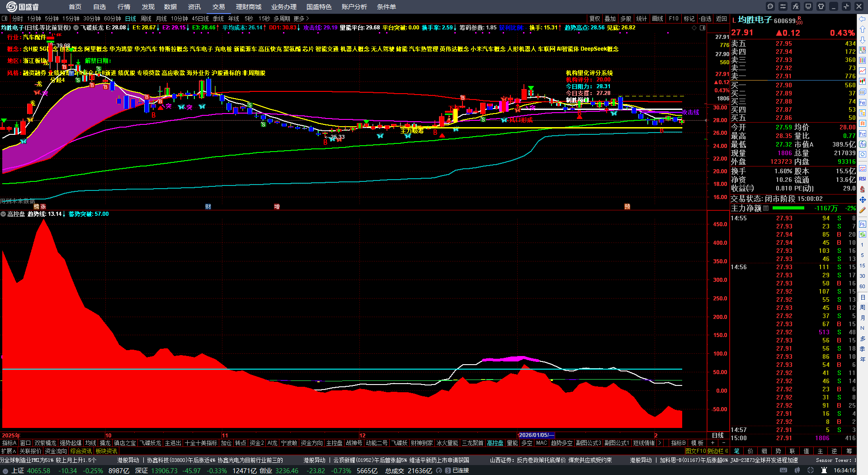
Task: Click the pencil drawing icon in right sidebar
Action: [x=863, y=210]
